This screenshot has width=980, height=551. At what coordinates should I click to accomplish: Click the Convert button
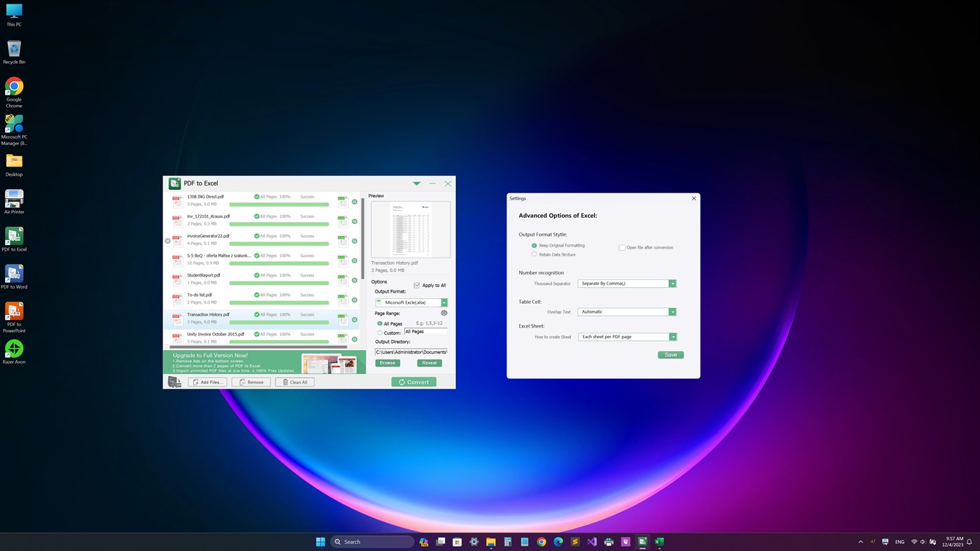tap(413, 382)
